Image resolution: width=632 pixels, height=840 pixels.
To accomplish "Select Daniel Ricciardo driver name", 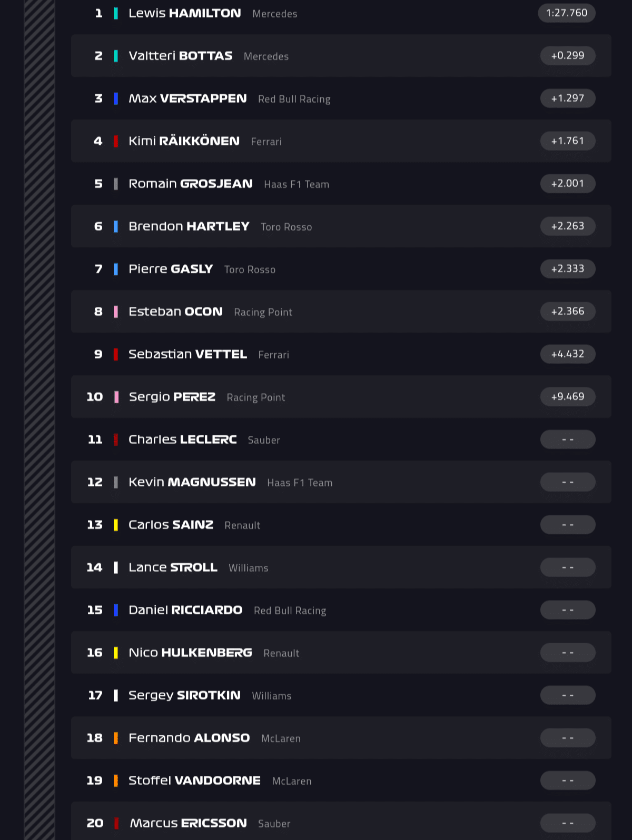I will click(185, 610).
